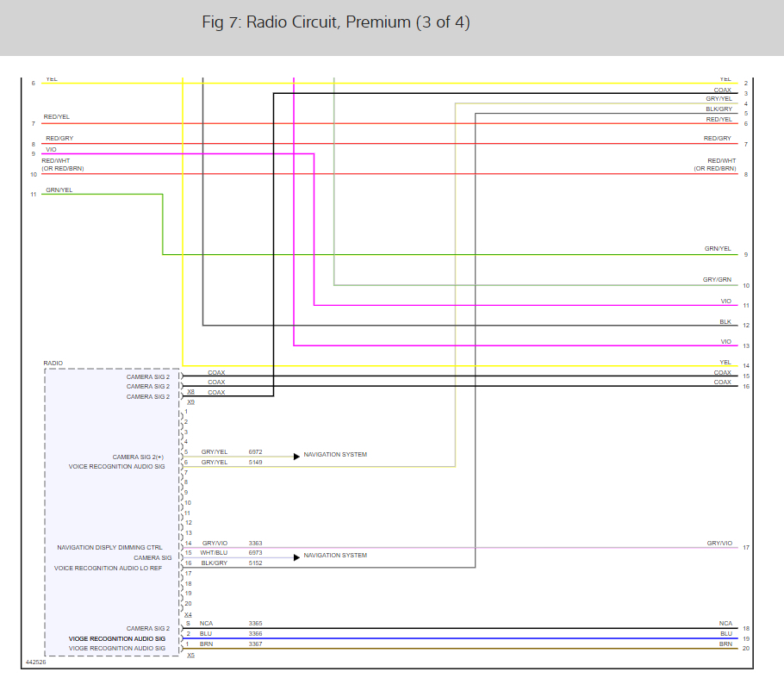784x684 pixels.
Task: Click GRN/YEL label at left pin 11
Action: (x=59, y=190)
